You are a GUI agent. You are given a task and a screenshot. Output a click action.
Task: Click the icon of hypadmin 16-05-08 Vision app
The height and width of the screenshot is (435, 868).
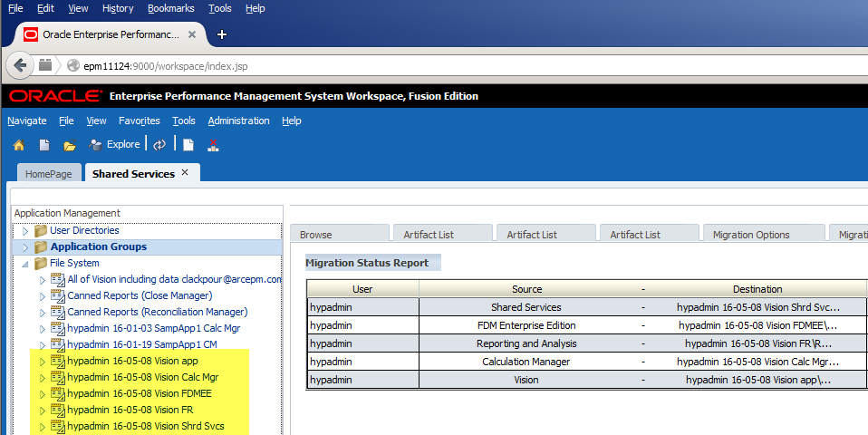(58, 361)
